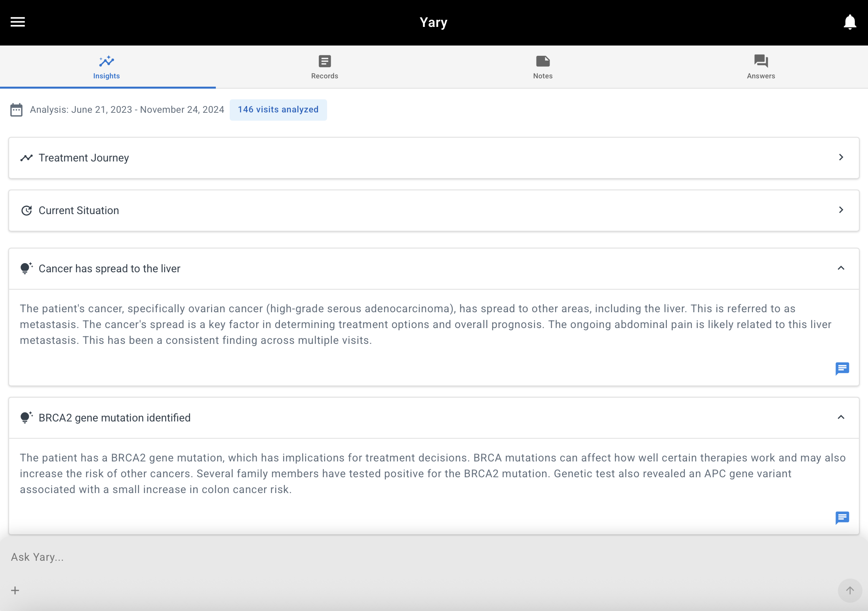The image size is (868, 611).
Task: Focus the Ask Yary input field
Action: click(x=434, y=557)
